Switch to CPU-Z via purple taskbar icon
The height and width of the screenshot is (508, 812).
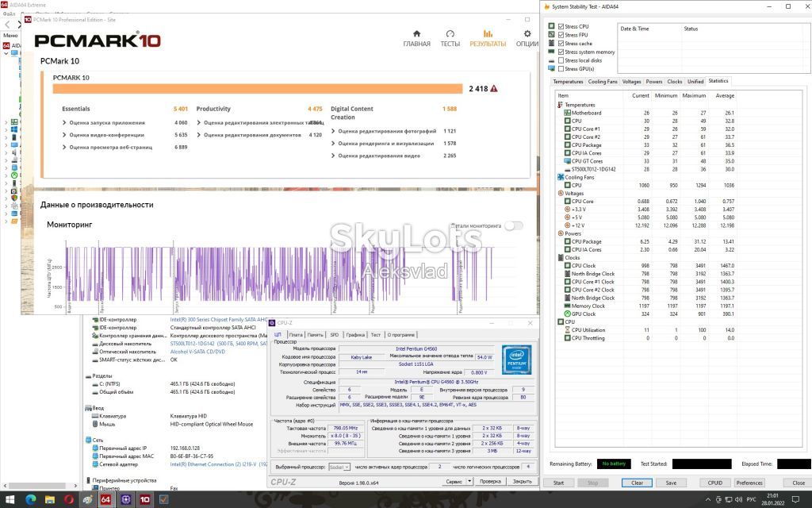coord(125,500)
